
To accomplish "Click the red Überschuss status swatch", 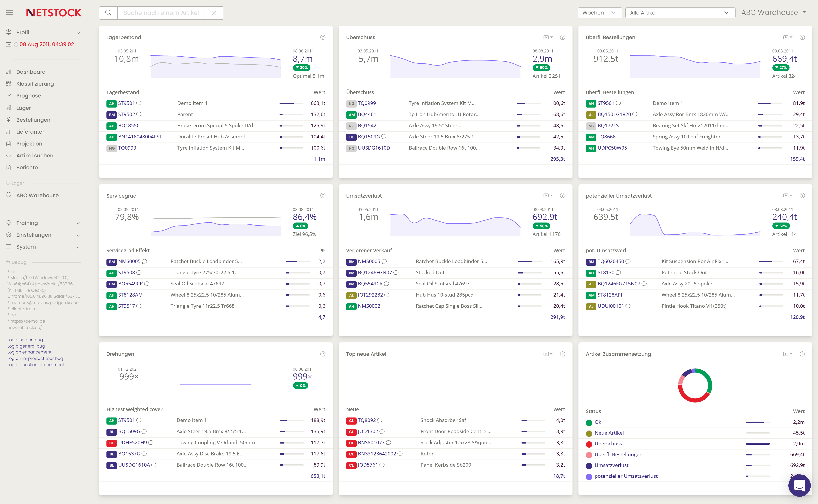I will coord(589,444).
